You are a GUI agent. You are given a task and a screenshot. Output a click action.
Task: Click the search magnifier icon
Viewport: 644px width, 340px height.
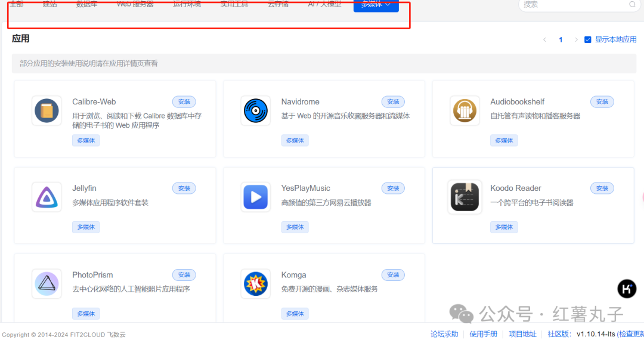[x=632, y=5]
